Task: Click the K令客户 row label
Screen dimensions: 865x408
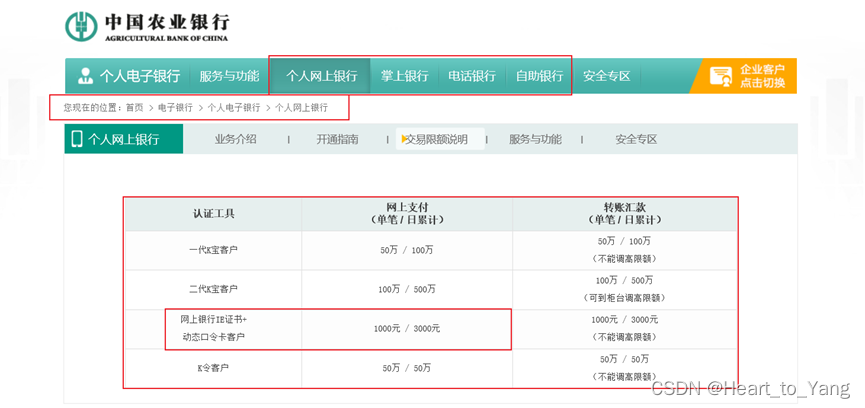Action: [x=213, y=368]
